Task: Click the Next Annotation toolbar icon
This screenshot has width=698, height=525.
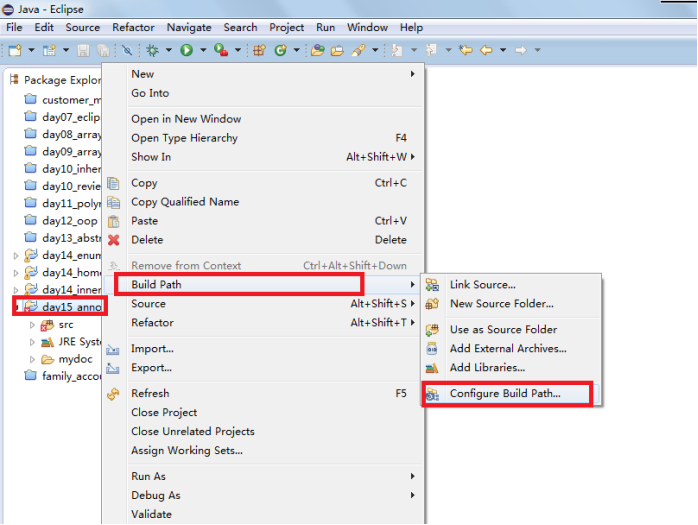Action: click(x=396, y=50)
